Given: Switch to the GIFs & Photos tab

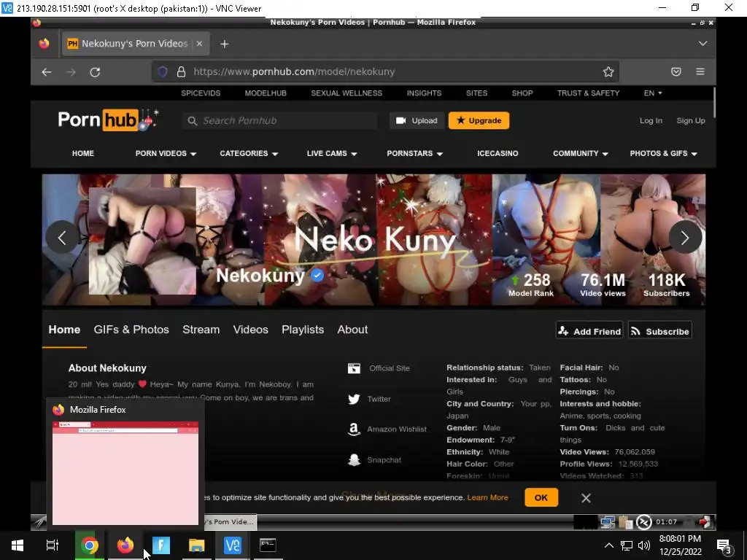Looking at the screenshot, I should 131,330.
